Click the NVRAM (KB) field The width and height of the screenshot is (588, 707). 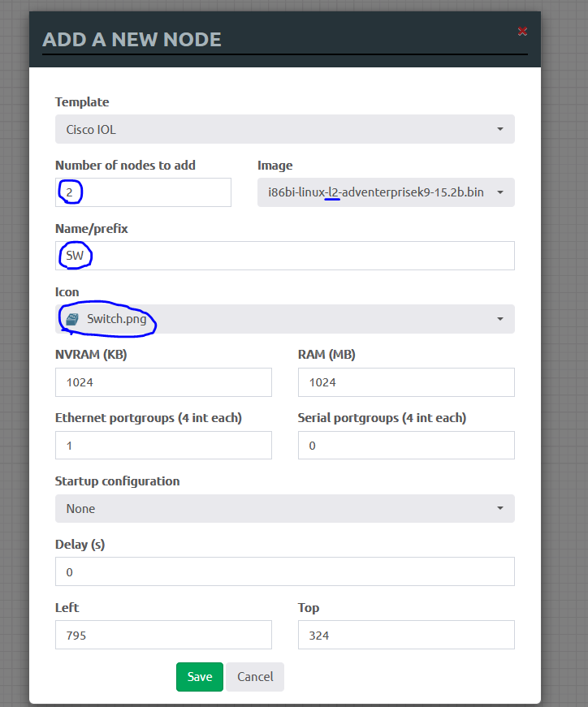pyautogui.click(x=163, y=382)
